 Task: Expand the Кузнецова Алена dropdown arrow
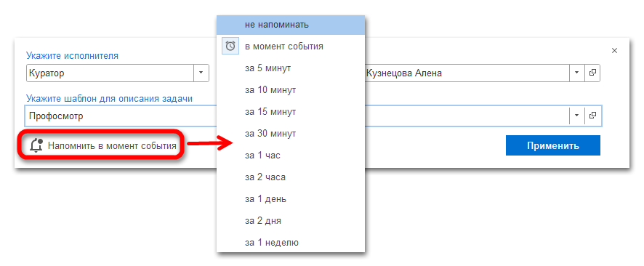[576, 73]
